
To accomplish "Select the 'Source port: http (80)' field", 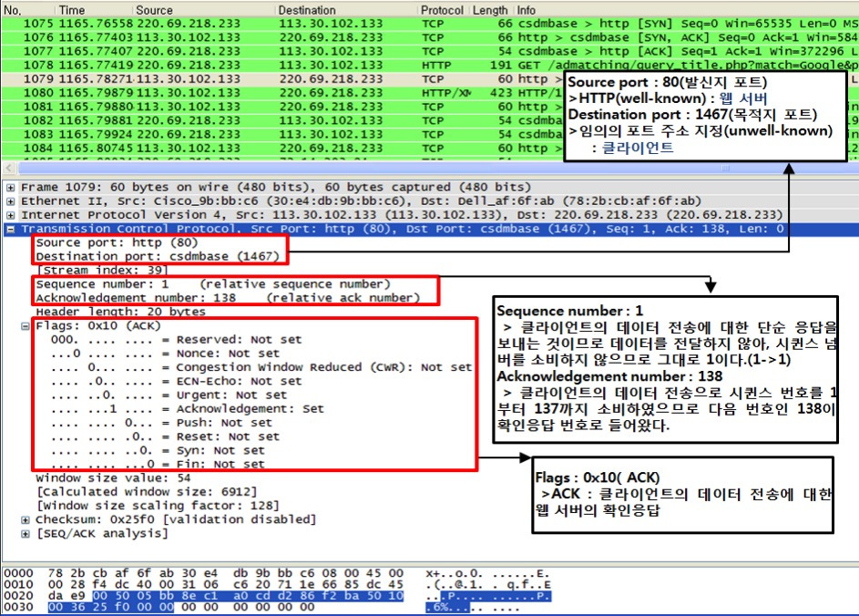I will pos(117,242).
